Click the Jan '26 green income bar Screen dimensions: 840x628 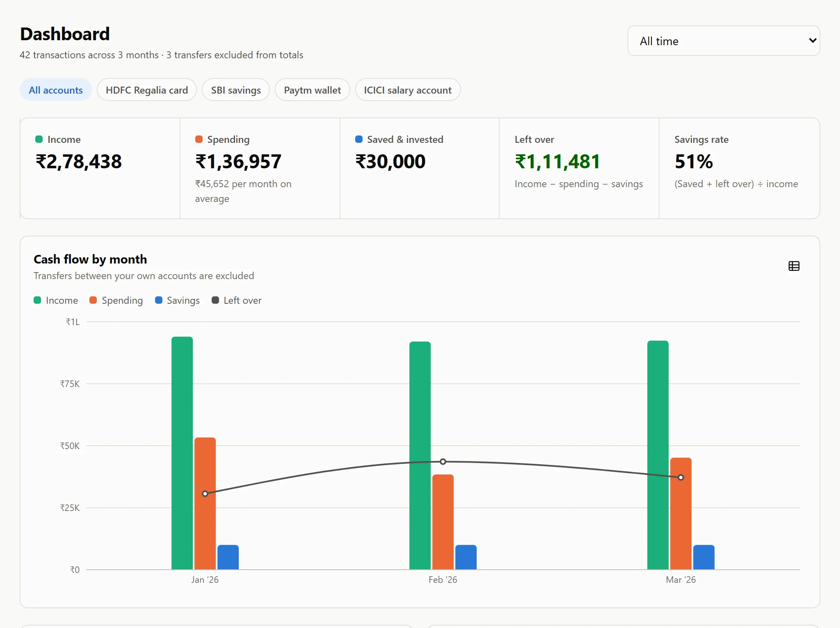click(182, 453)
